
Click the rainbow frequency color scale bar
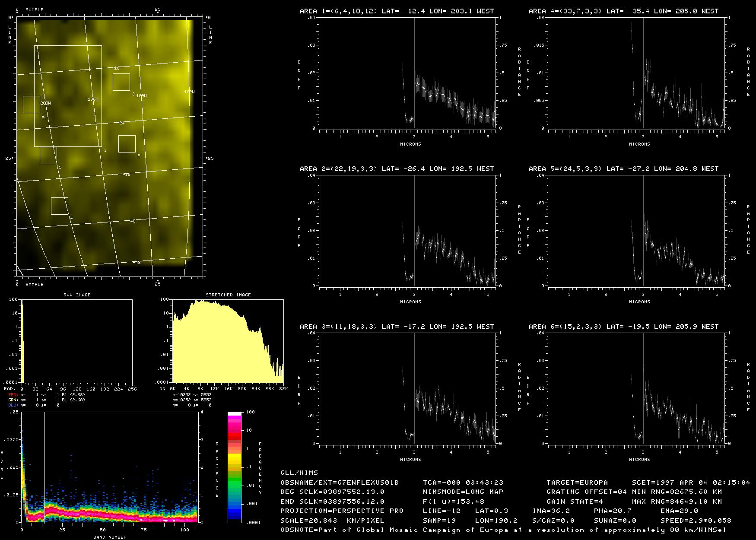click(x=235, y=467)
